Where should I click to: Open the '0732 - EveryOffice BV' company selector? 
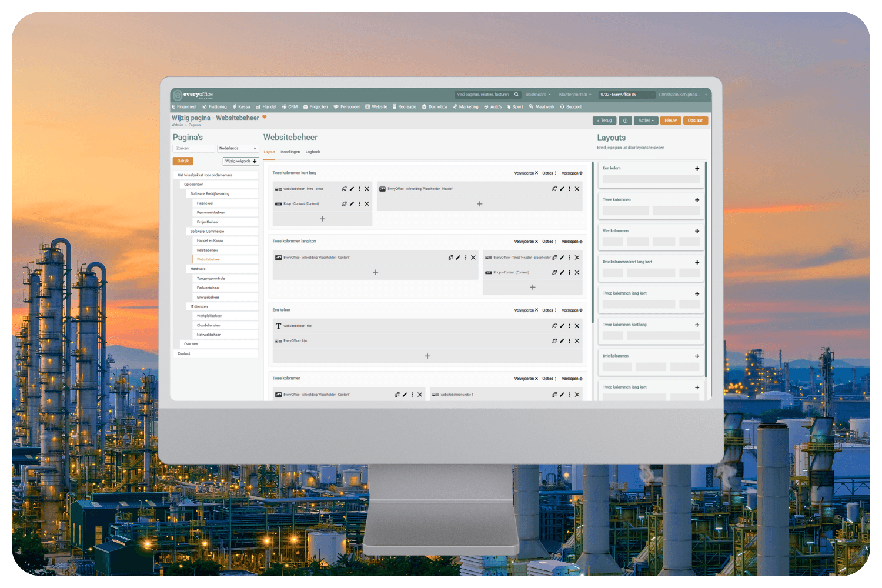[x=626, y=95]
